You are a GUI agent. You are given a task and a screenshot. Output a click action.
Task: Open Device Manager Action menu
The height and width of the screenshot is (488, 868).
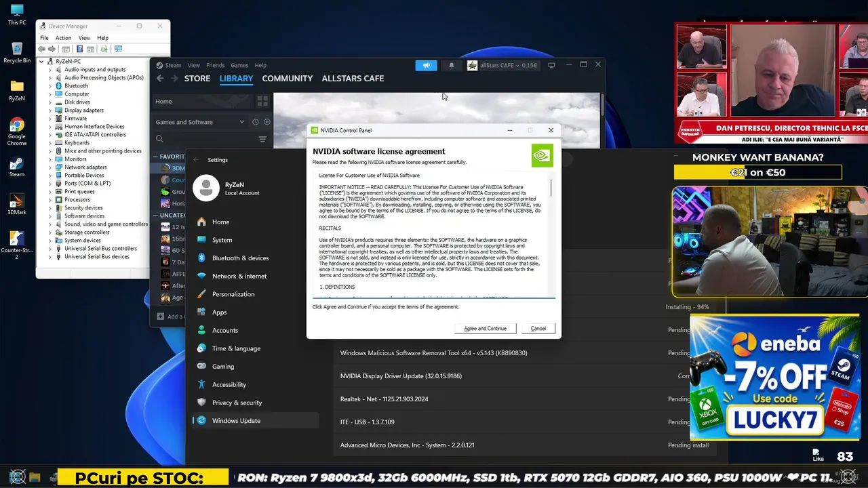coord(63,38)
